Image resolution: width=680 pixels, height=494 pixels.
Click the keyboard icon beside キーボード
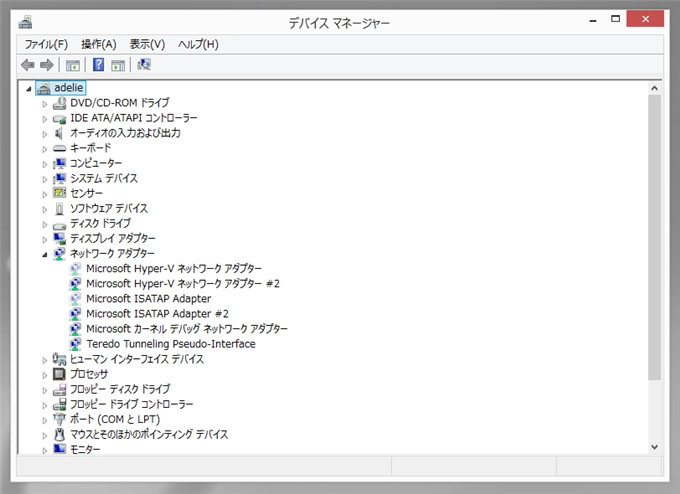coord(59,148)
